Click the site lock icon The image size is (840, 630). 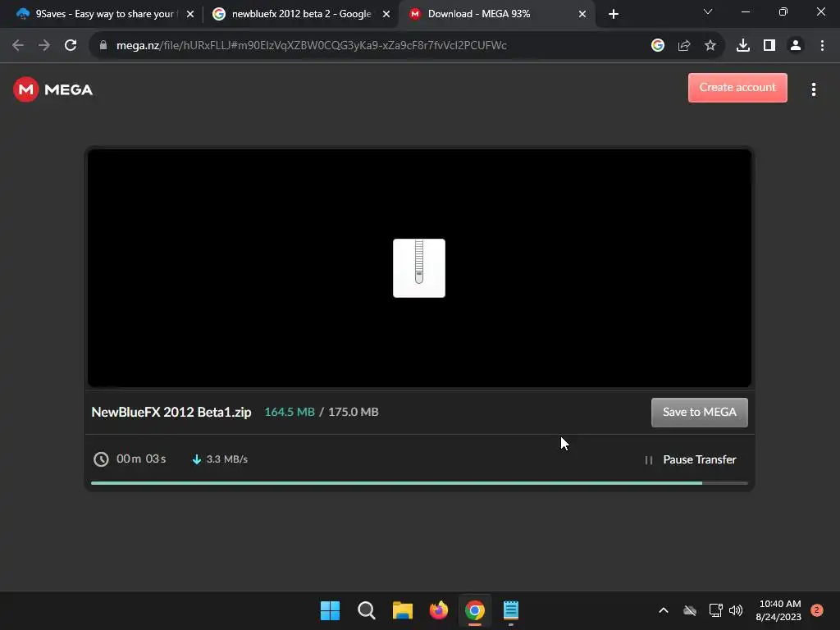[x=103, y=46]
